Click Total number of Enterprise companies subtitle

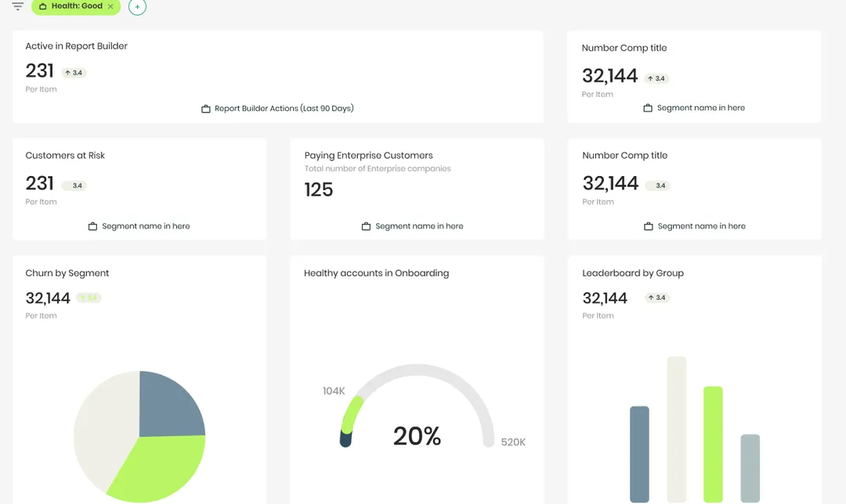coord(378,169)
